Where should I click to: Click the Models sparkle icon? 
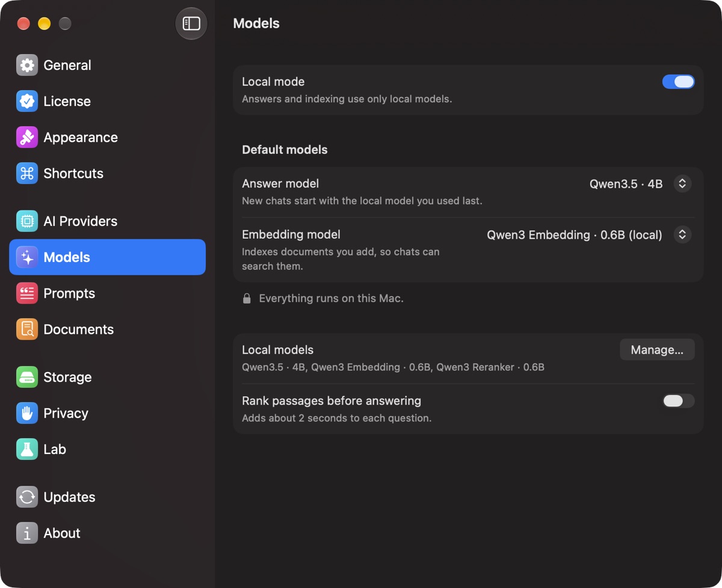click(x=27, y=257)
